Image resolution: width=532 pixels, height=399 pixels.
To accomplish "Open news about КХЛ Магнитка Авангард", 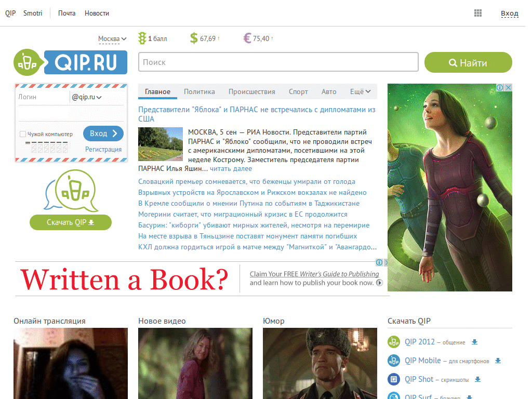I will click(258, 247).
